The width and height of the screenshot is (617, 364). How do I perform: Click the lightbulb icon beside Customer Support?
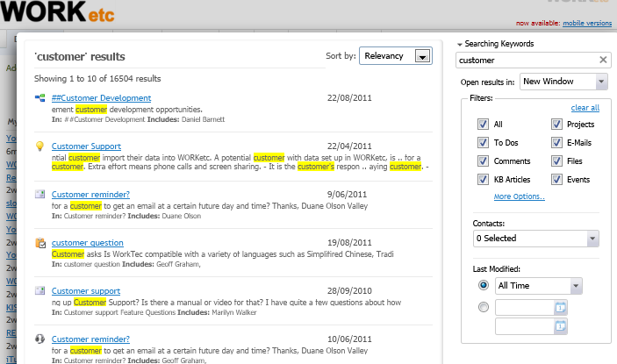coord(40,146)
